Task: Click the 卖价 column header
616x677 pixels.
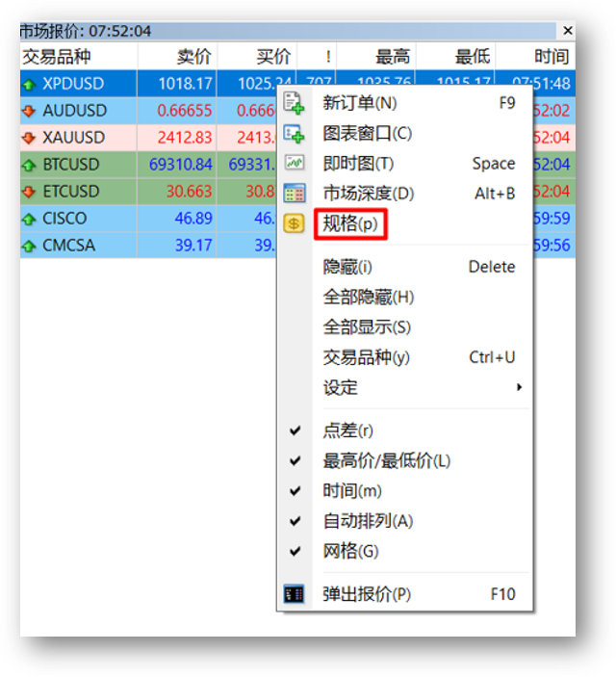Action: 177,57
